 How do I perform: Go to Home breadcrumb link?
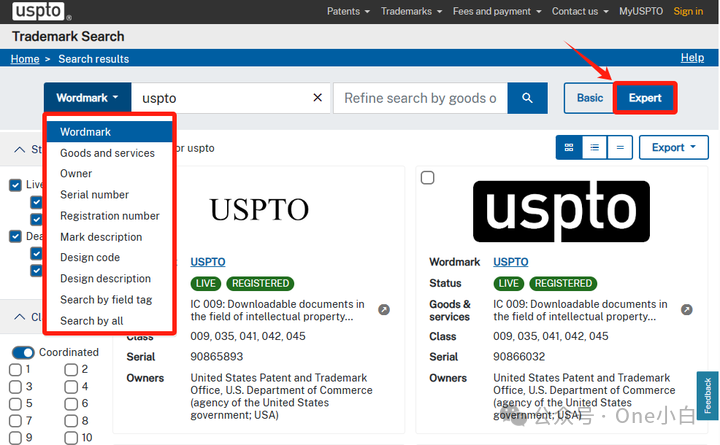coord(25,59)
